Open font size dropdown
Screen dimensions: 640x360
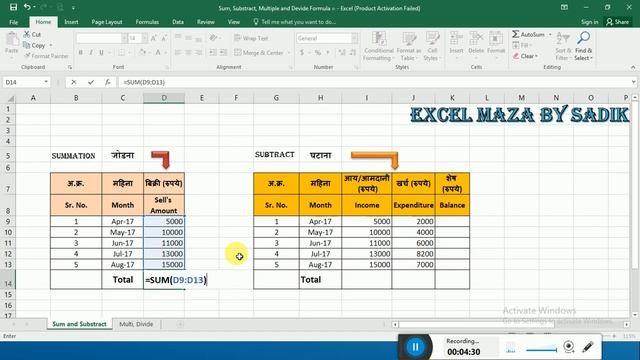(144, 38)
